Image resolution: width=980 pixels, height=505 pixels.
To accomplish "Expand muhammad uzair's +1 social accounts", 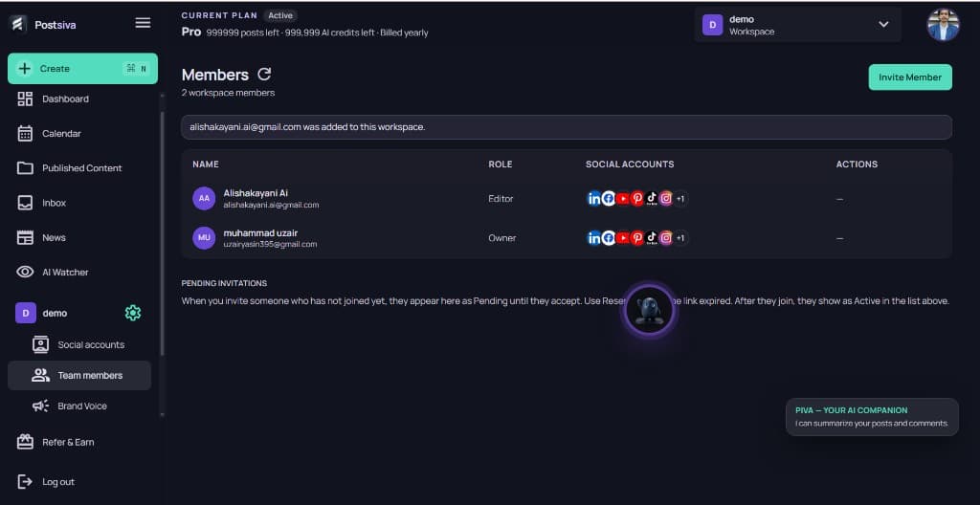I will click(680, 238).
